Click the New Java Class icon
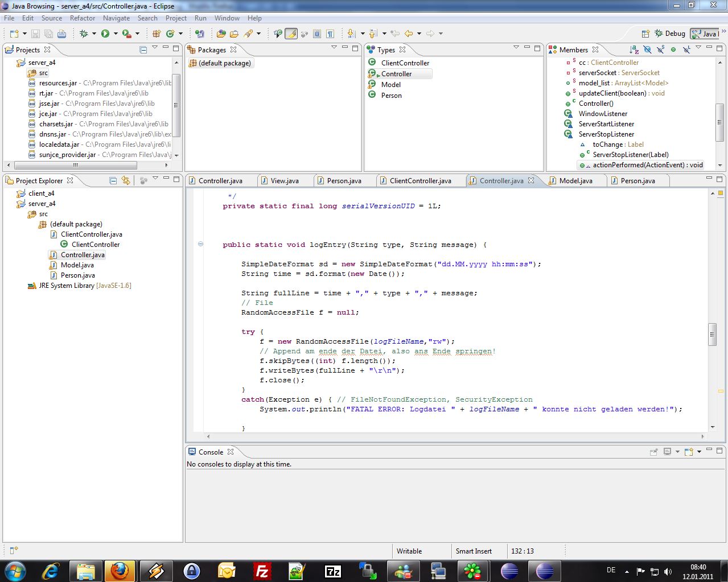728x582 pixels. pos(170,34)
